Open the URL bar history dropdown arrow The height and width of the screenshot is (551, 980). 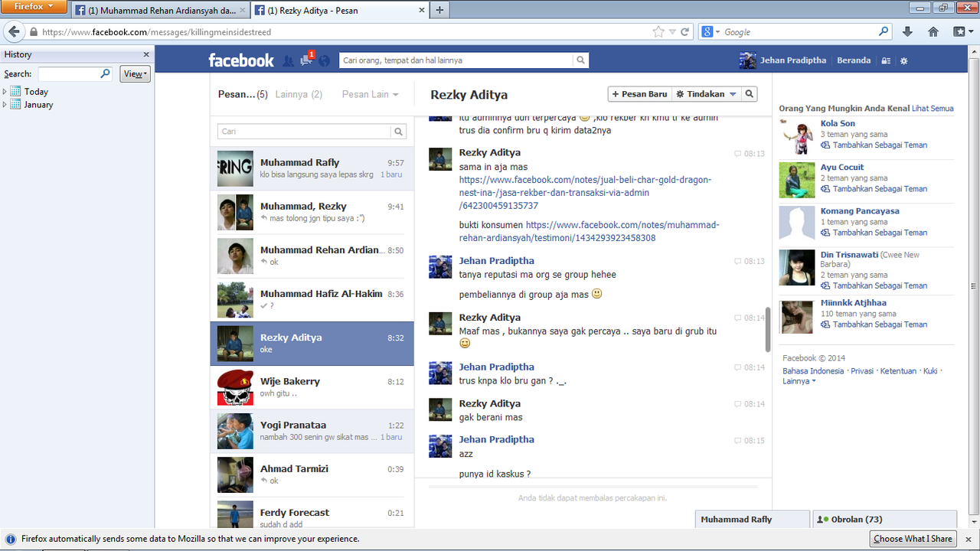tap(672, 32)
